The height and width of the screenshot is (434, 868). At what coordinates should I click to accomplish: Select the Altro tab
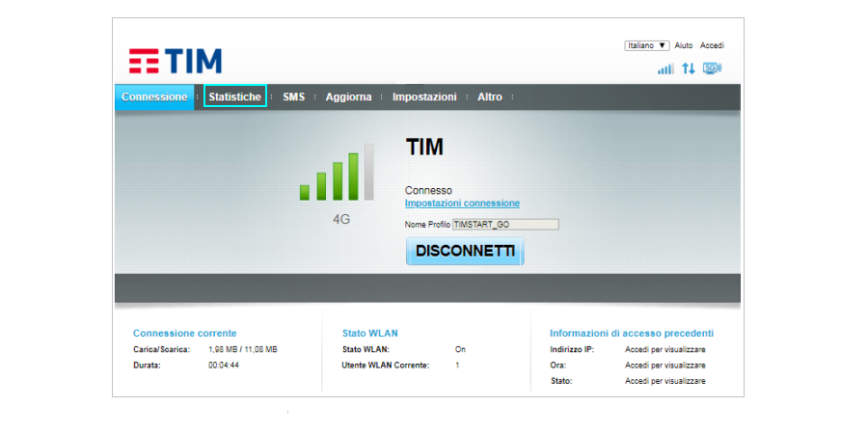point(490,96)
